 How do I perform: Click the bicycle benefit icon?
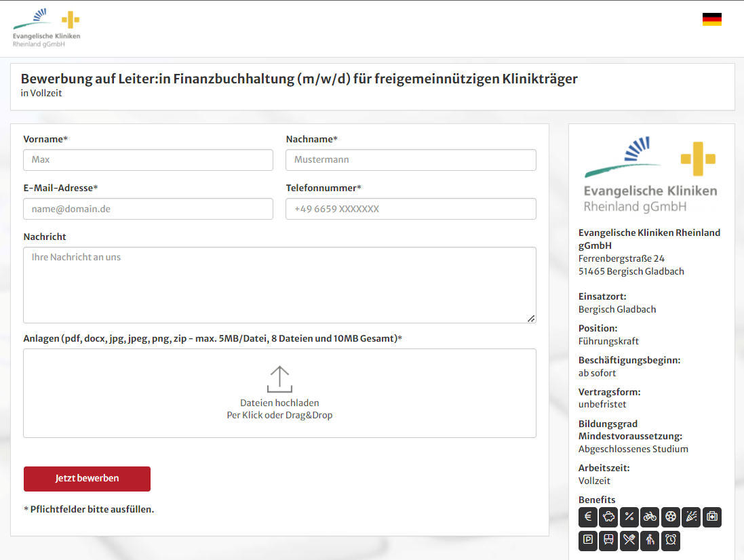(650, 517)
